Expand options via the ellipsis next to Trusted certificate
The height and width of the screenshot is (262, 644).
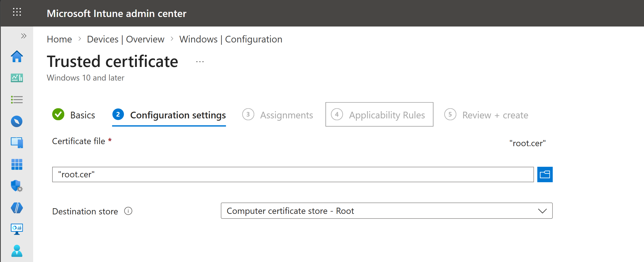pyautogui.click(x=199, y=62)
